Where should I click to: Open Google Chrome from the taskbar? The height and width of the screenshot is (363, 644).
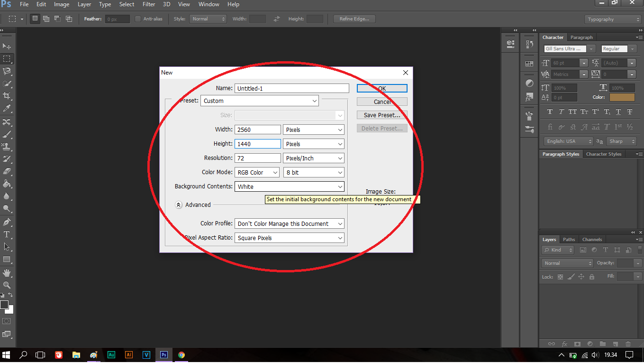[181, 354]
